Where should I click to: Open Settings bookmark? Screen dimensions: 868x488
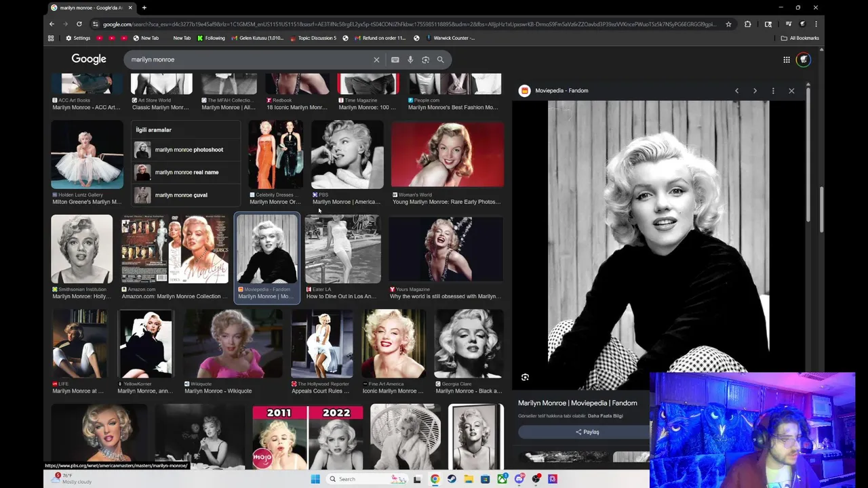point(78,38)
